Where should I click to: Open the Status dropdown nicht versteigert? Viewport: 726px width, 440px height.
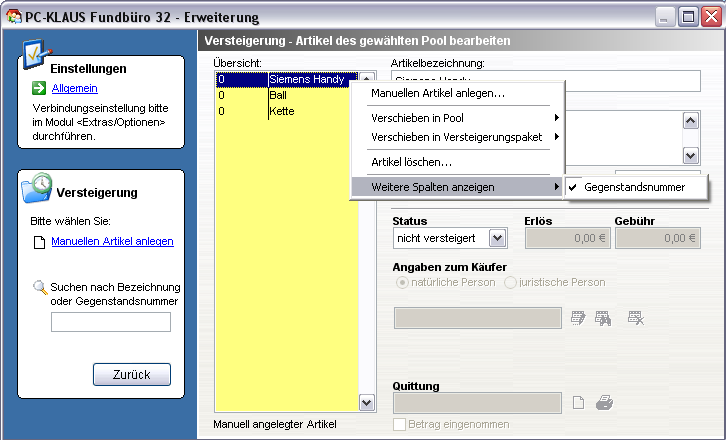click(x=498, y=238)
